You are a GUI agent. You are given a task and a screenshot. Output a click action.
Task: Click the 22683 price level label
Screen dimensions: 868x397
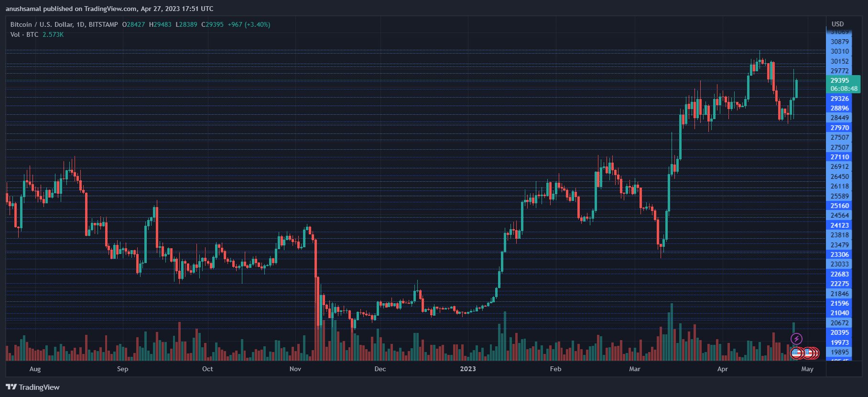[839, 274]
